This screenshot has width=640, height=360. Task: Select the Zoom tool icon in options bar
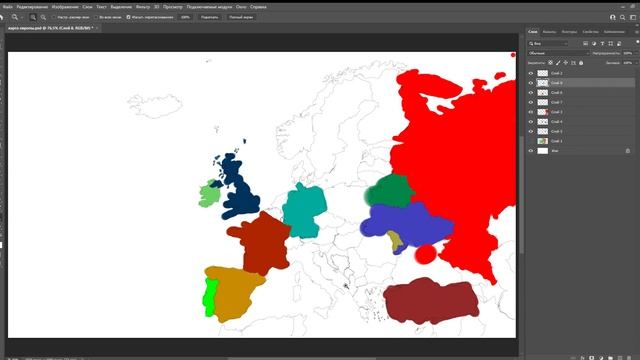click(x=15, y=17)
